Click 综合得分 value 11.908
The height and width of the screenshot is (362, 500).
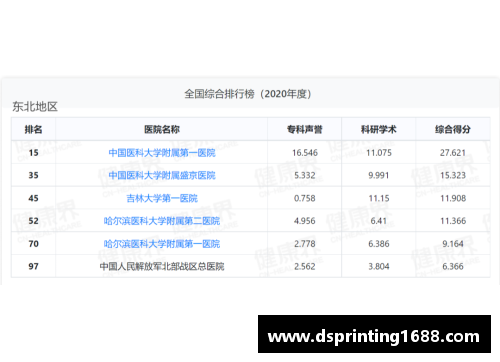coord(453,198)
